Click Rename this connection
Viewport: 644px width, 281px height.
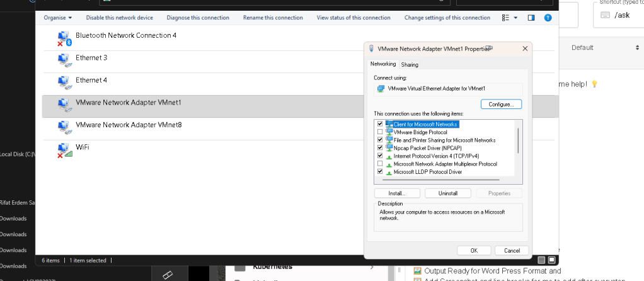pos(273,18)
